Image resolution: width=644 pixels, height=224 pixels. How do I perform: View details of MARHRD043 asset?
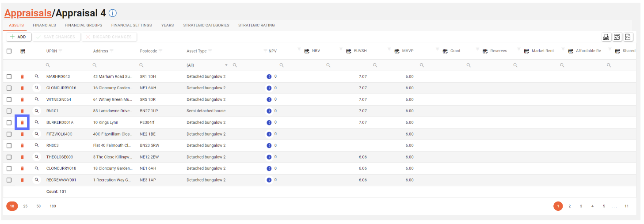pos(37,76)
